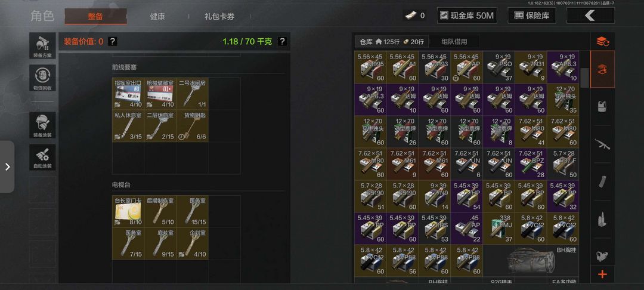Image resolution: width=644 pixels, height=290 pixels.
Task: Open the 物资回收 recycle icon
Action: tap(42, 78)
